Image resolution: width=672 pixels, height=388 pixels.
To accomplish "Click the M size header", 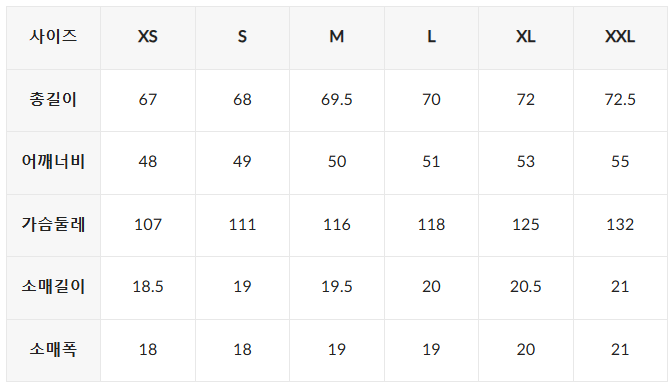I will click(337, 38).
